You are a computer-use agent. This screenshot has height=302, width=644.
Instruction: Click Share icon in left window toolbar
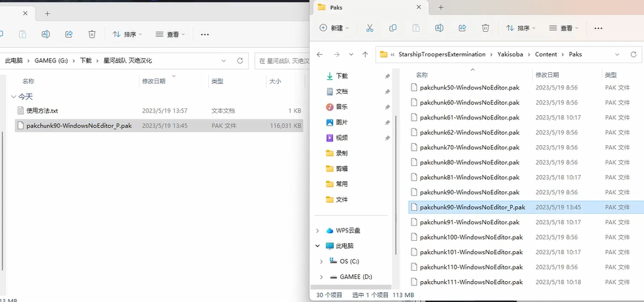pyautogui.click(x=69, y=35)
